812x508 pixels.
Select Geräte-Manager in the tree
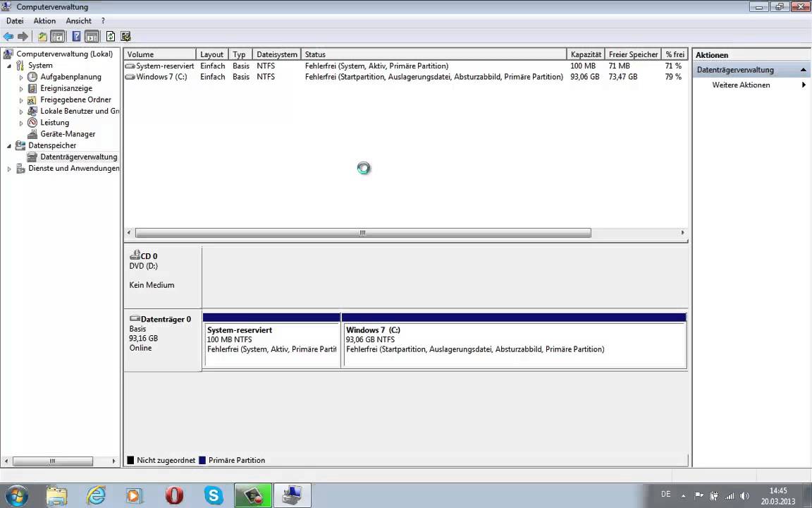(x=68, y=134)
